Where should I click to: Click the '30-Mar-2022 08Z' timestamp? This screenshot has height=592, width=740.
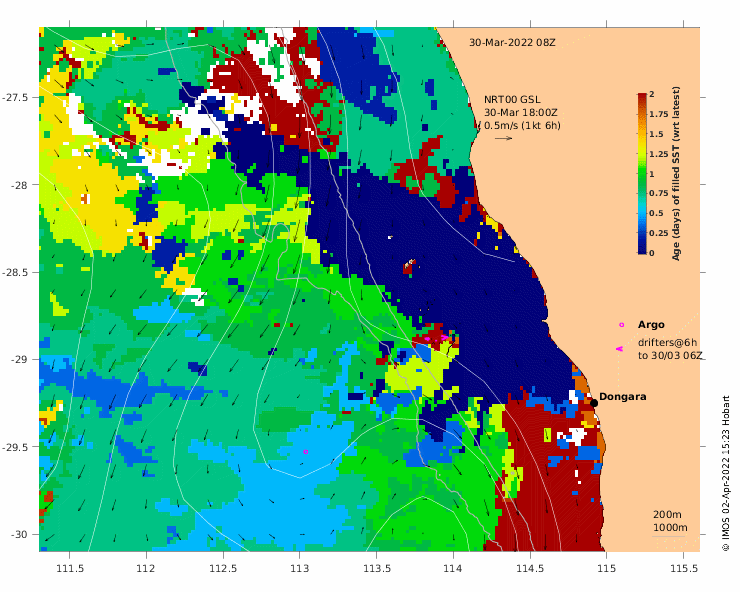[512, 42]
